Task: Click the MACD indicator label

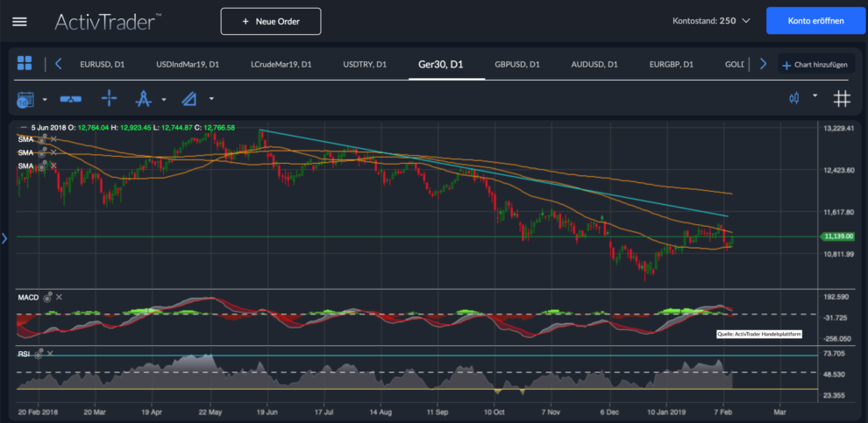Action: (x=29, y=298)
